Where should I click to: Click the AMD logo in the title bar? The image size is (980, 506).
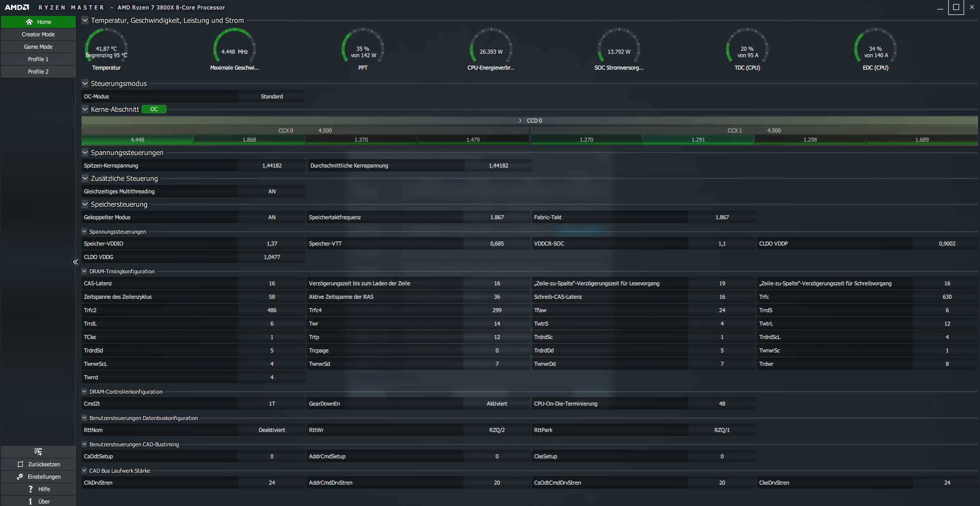pos(17,7)
